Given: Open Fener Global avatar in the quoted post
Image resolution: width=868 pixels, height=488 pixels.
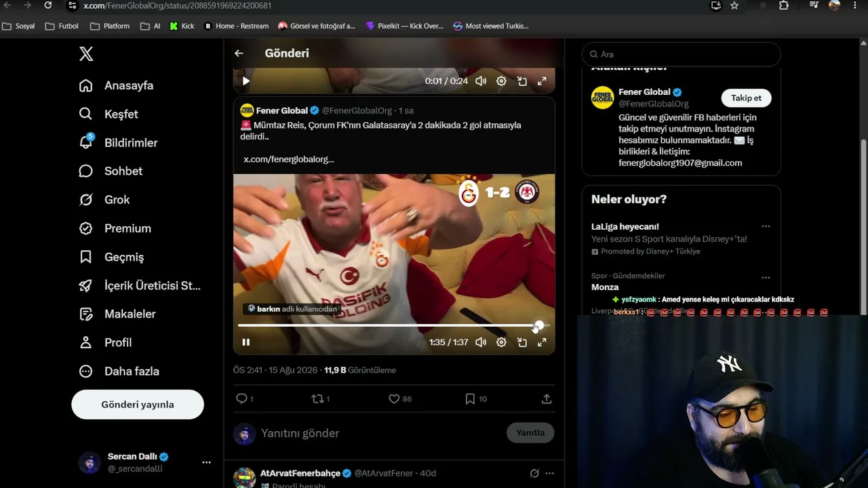Looking at the screenshot, I should pos(247,110).
